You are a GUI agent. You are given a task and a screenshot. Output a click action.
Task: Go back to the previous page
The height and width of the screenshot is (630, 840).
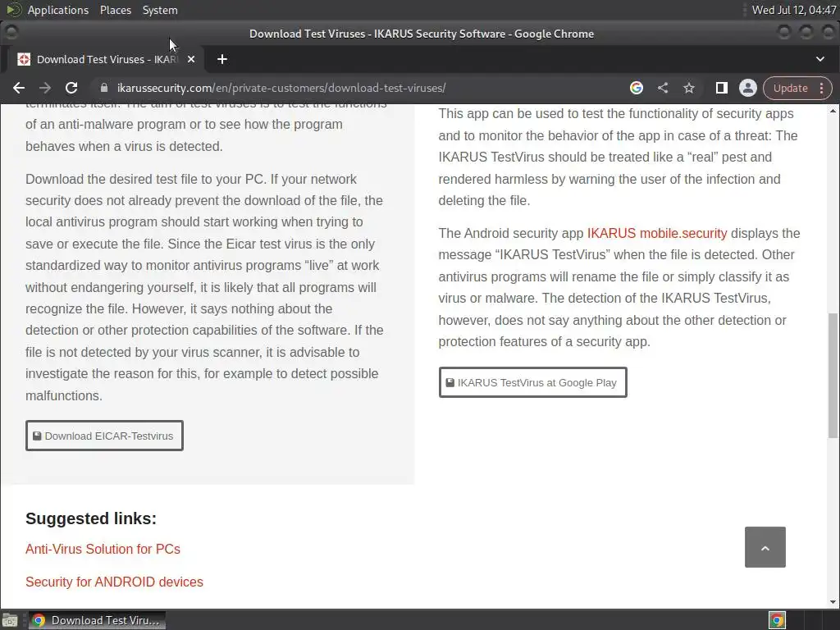click(19, 88)
